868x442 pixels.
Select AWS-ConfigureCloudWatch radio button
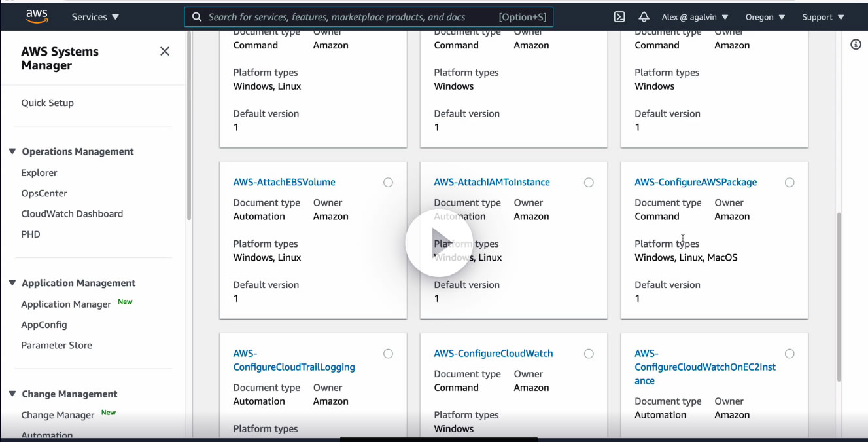click(x=589, y=354)
